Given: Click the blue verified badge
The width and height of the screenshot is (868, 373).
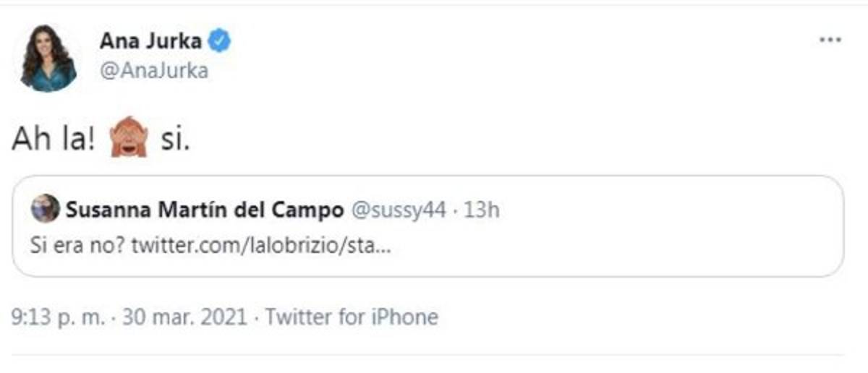Looking at the screenshot, I should click(x=219, y=42).
